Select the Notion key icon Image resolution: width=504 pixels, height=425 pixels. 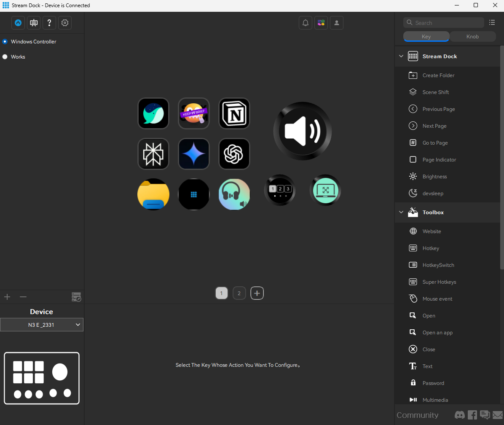[x=234, y=113]
